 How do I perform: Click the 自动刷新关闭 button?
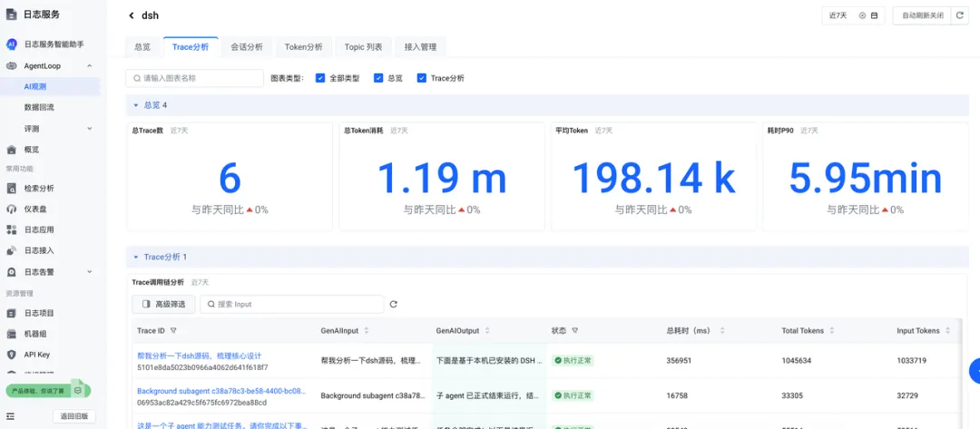click(x=923, y=15)
